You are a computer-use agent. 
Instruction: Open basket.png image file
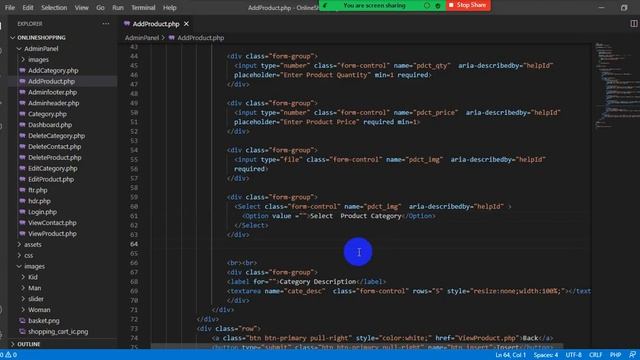coord(44,321)
